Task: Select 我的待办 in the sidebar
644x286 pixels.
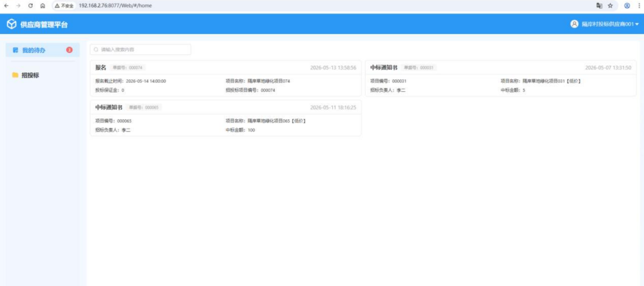Action: 43,50
